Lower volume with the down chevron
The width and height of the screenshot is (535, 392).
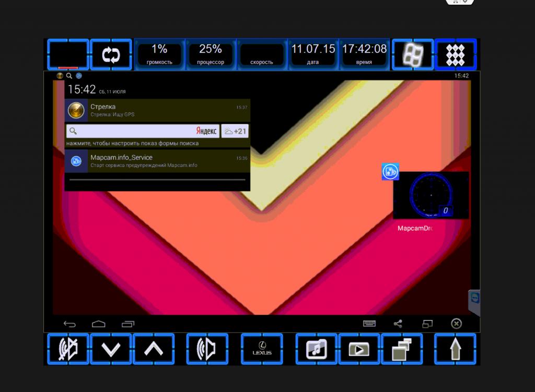click(x=111, y=349)
